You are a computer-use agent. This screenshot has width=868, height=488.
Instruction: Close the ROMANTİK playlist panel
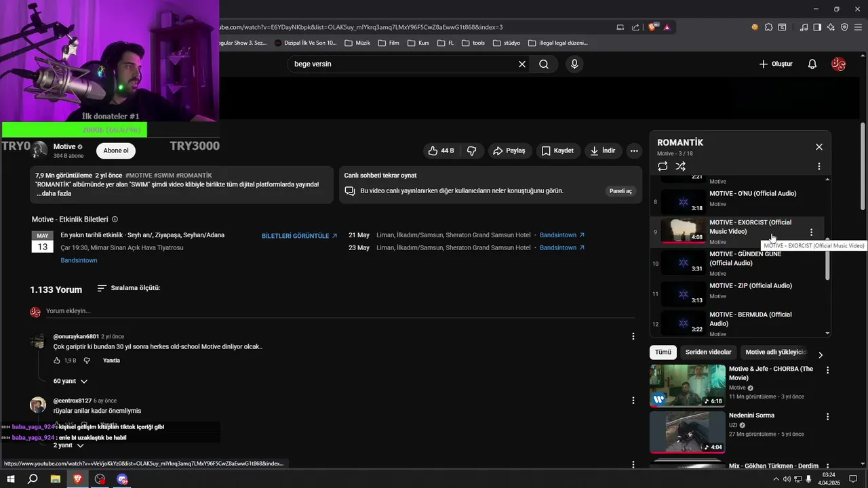818,147
